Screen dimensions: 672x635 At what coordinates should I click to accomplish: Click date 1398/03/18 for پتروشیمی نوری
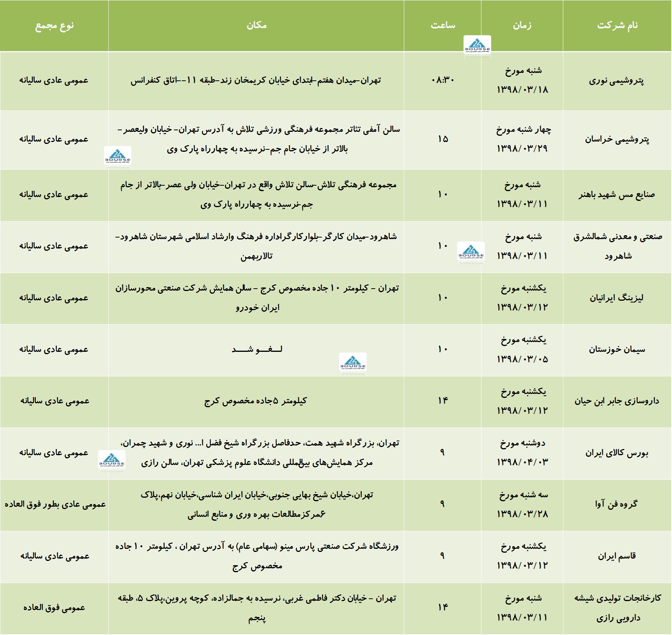(522, 90)
